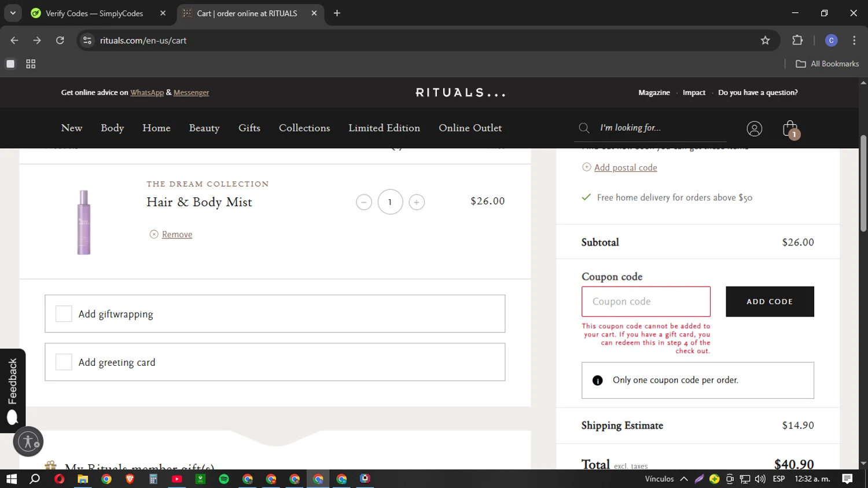Click the address bar URL
The width and height of the screenshot is (868, 488).
pos(143,41)
